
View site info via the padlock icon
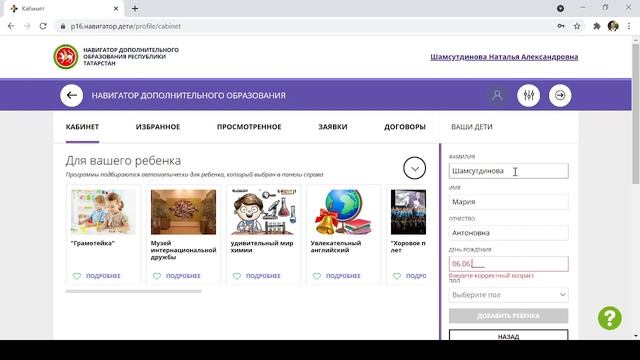pos(62,26)
